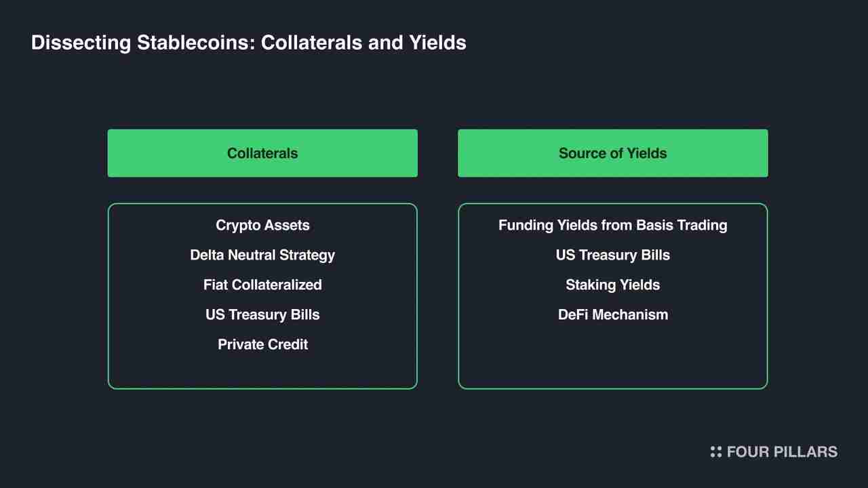Screen dimensions: 868x488
Task: Click US Treasury Bills under Source of Yields
Action: pyautogui.click(x=612, y=255)
